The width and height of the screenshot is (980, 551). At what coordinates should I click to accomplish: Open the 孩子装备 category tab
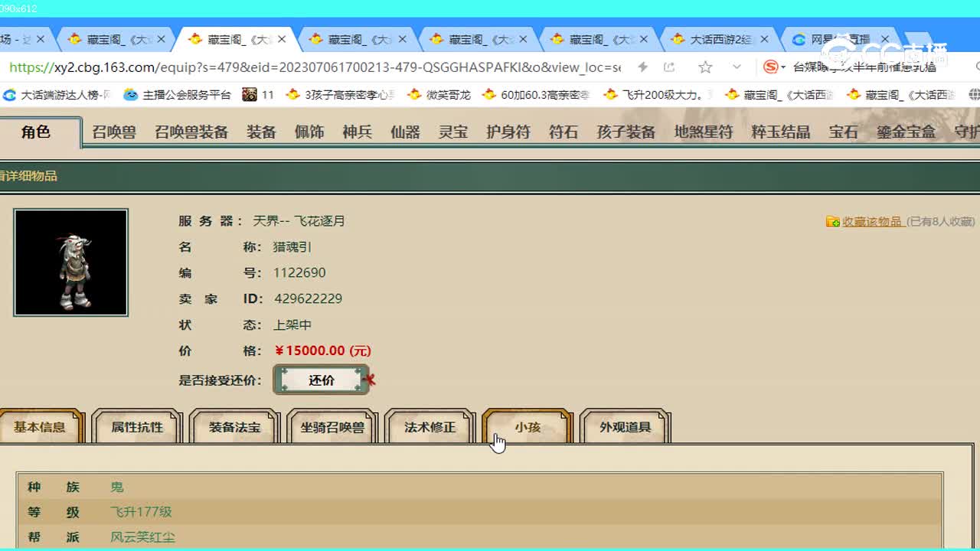point(626,132)
